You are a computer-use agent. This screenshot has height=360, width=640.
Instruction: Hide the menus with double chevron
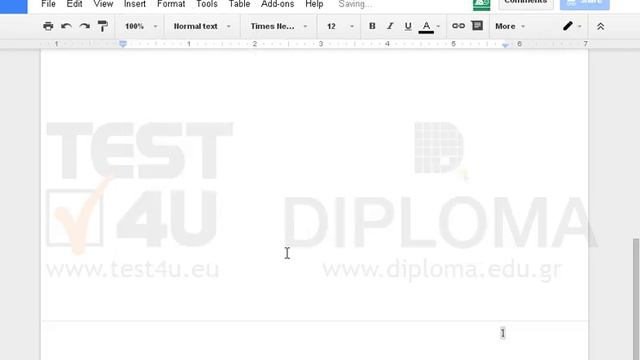600,27
